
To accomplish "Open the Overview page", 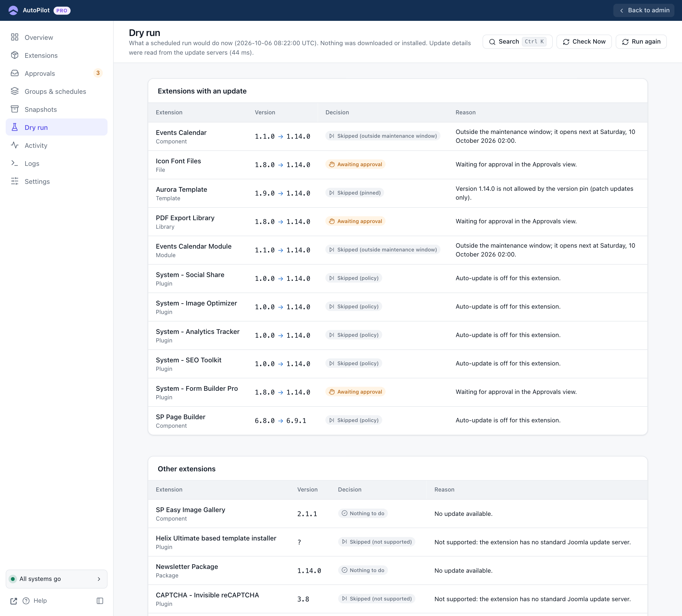I will [x=57, y=38].
